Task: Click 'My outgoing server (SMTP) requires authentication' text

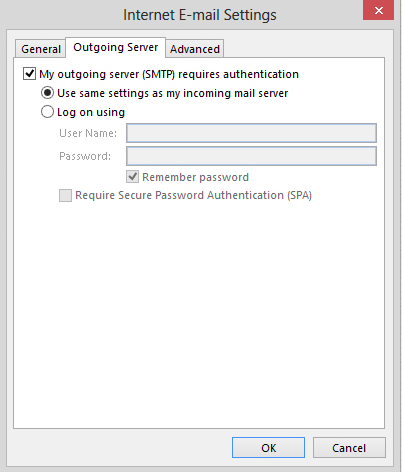Action: (169, 74)
